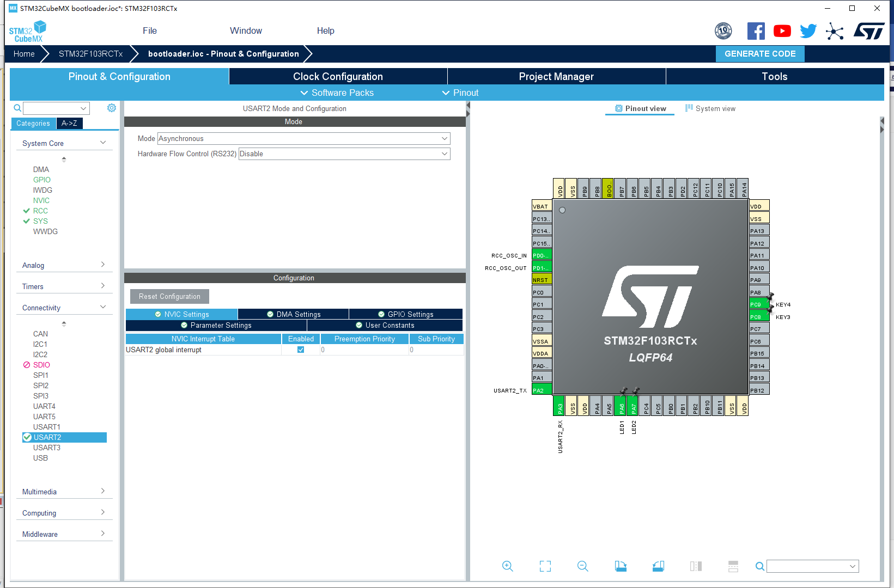Screen dimensions: 894x588
Task: Open the File menu
Action: tap(150, 31)
